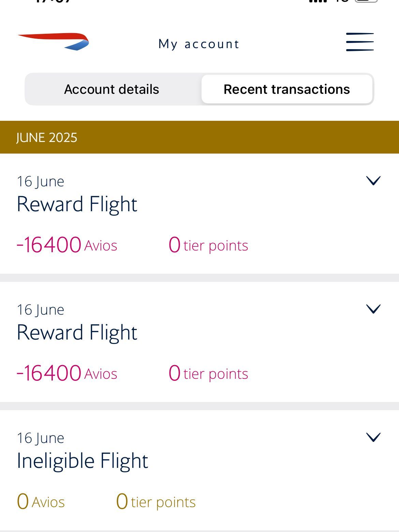Tap second -16400 Avios amount
399x532 pixels.
pyautogui.click(x=67, y=373)
